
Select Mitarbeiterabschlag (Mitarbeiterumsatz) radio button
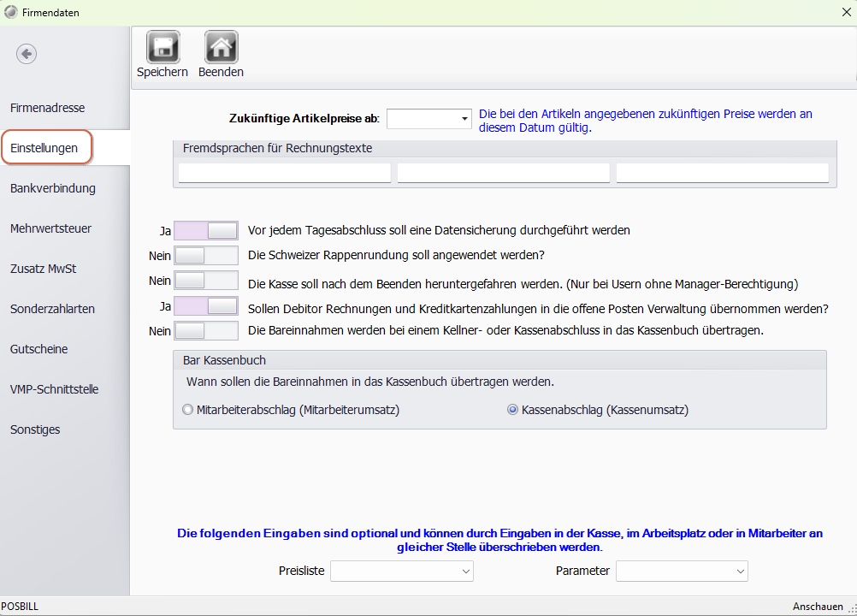187,410
